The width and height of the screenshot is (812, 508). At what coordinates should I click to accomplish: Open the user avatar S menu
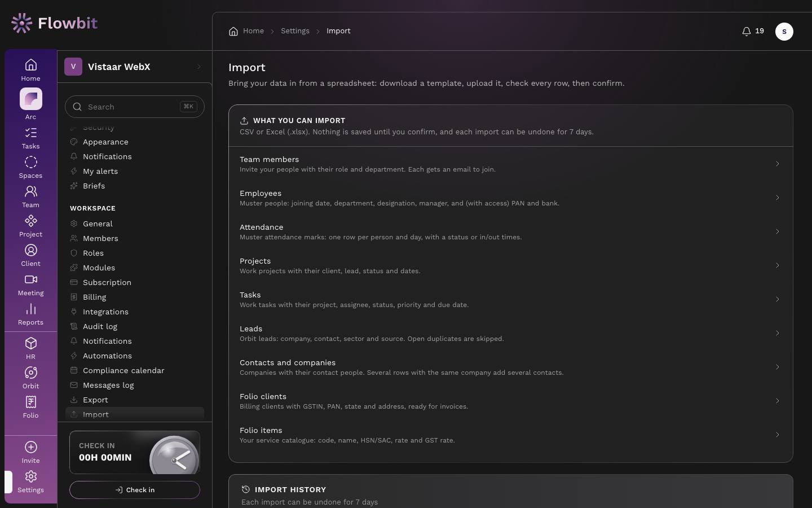coord(784,32)
